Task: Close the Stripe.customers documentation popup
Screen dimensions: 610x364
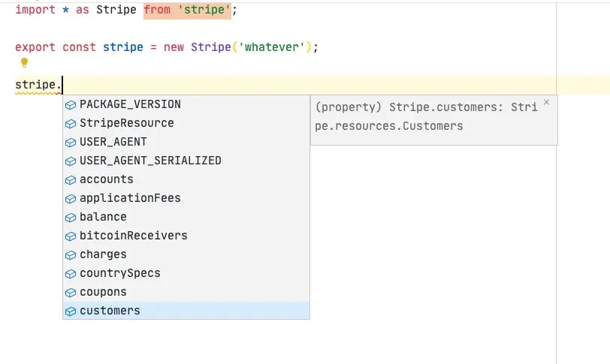Action: (x=546, y=102)
